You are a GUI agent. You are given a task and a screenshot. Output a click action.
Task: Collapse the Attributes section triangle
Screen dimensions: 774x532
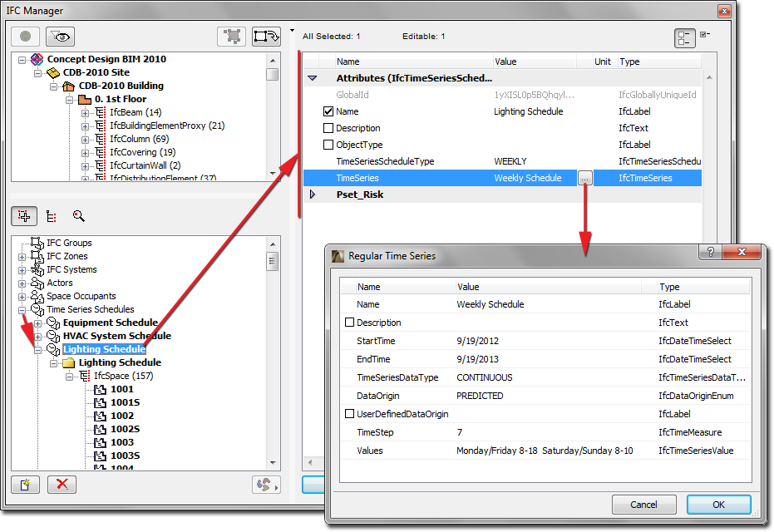[x=313, y=78]
